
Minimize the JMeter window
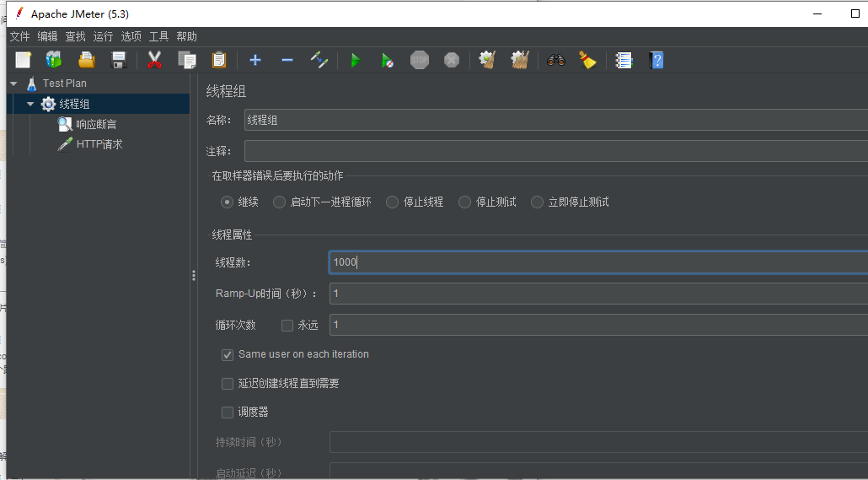(817, 13)
